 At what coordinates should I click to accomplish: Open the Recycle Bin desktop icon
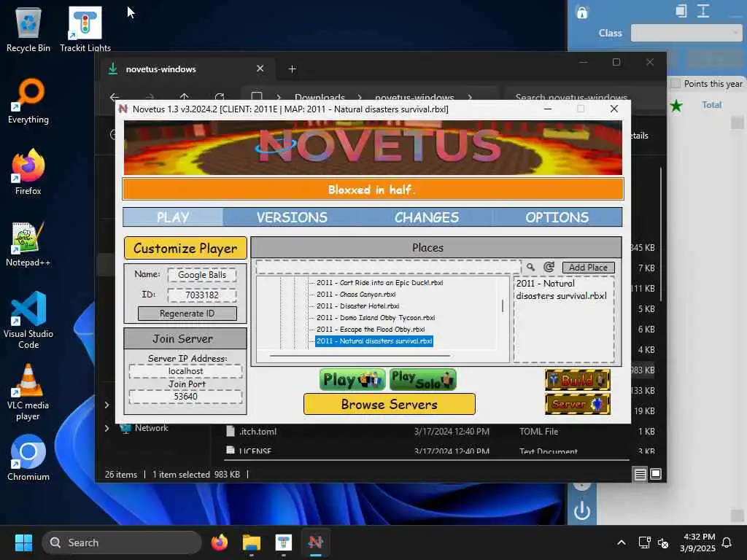(x=28, y=29)
